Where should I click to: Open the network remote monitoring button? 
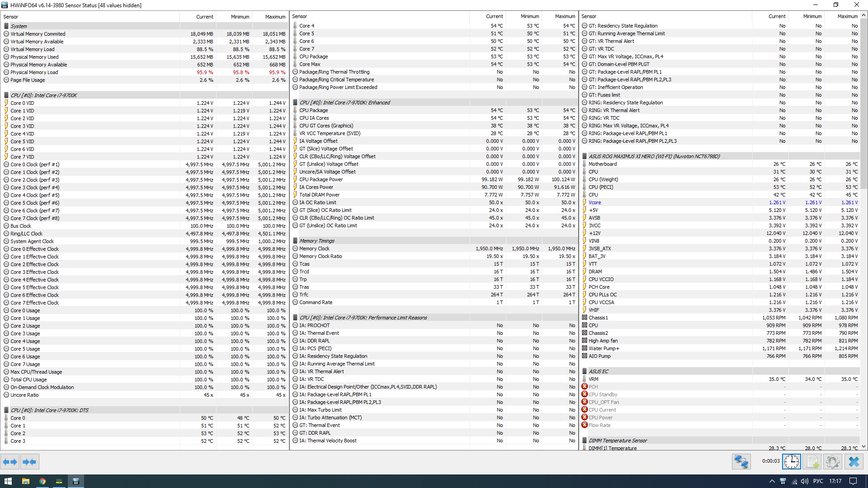(741, 462)
